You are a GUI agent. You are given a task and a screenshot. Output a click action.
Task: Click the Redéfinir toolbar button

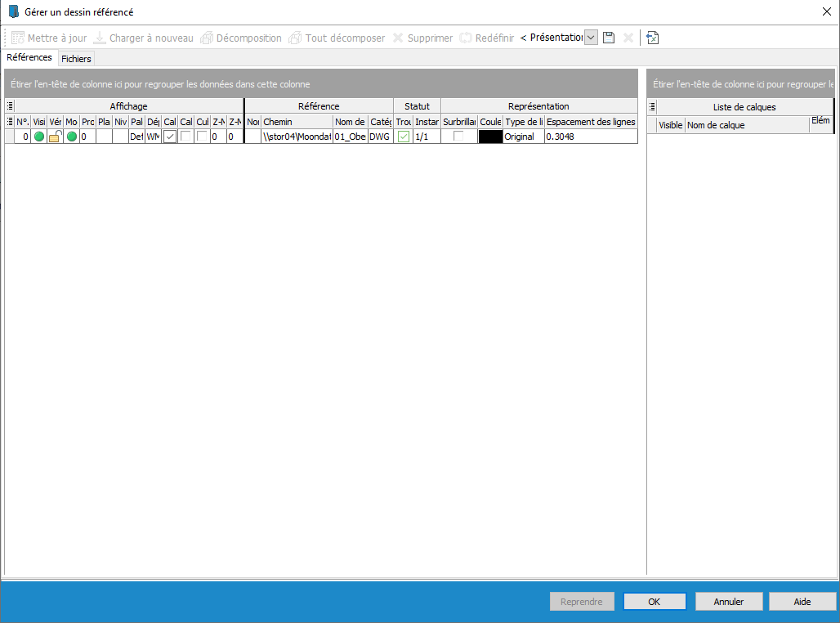[487, 38]
